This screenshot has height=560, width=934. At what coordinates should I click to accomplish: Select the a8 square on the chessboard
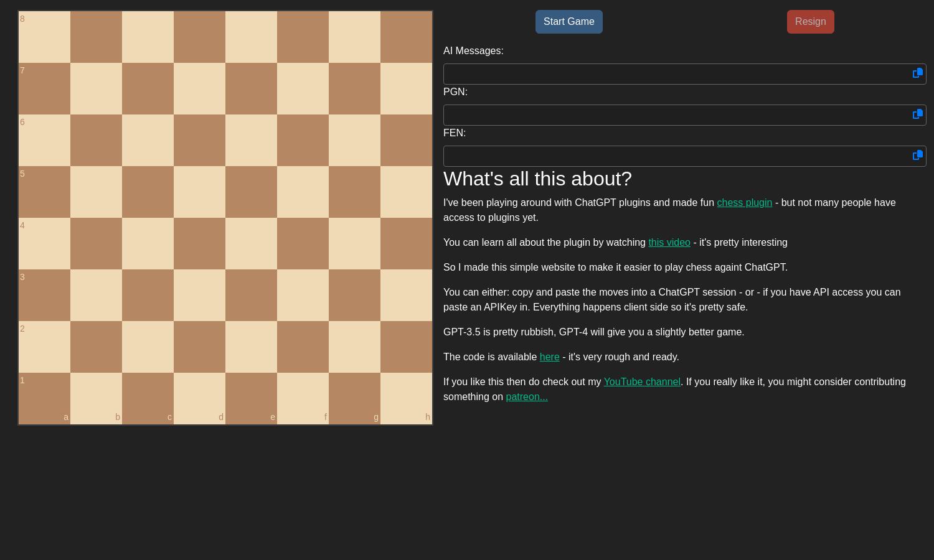tap(44, 37)
